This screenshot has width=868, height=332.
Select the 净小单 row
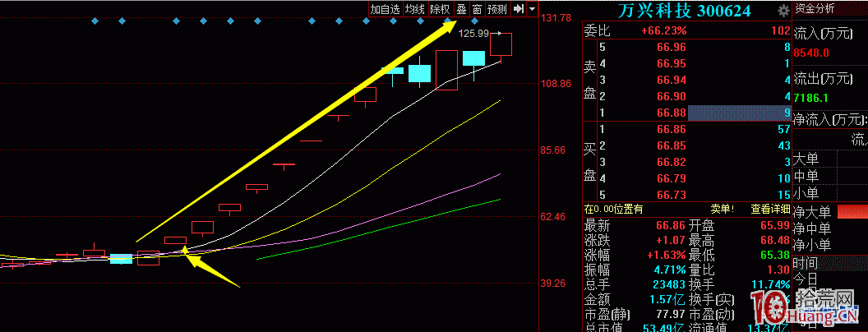pyautogui.click(x=830, y=245)
